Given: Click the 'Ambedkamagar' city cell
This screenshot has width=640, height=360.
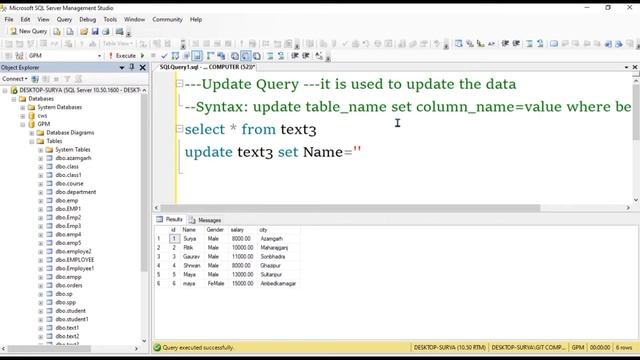Looking at the screenshot, I should point(279,284).
